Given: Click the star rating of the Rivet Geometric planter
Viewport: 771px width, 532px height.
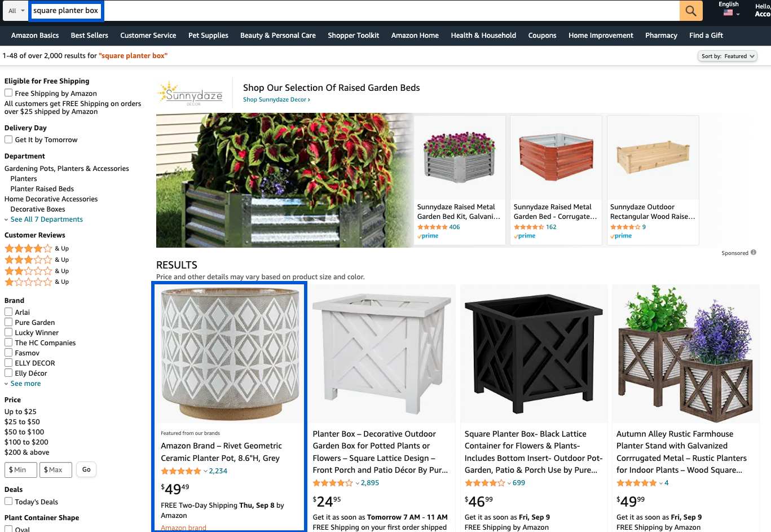Looking at the screenshot, I should [x=181, y=471].
